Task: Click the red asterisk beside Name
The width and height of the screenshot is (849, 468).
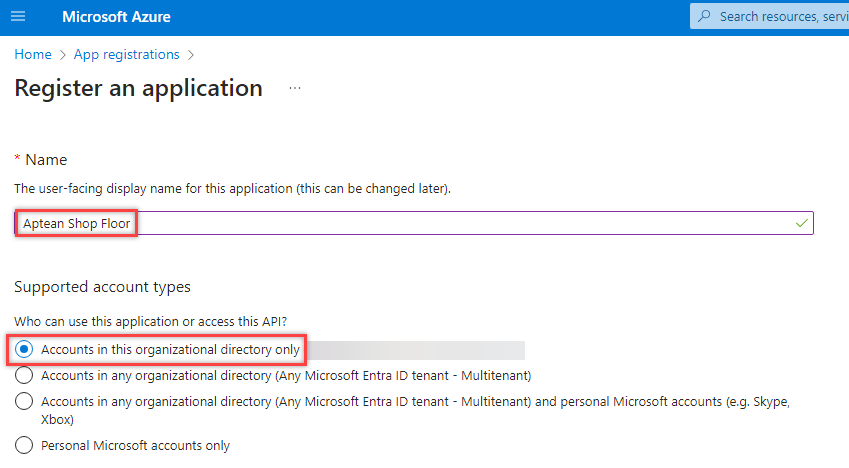Action: click(x=17, y=160)
